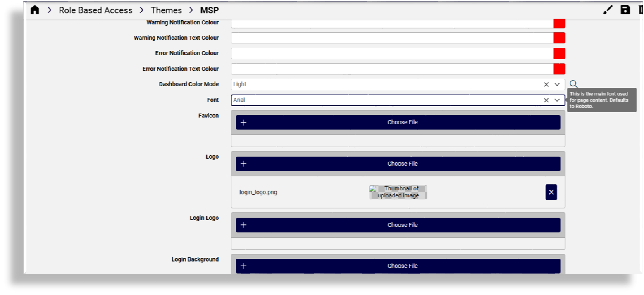Select Themes in the breadcrumb navigation
Viewport: 644px width, 295px height.
pos(166,10)
